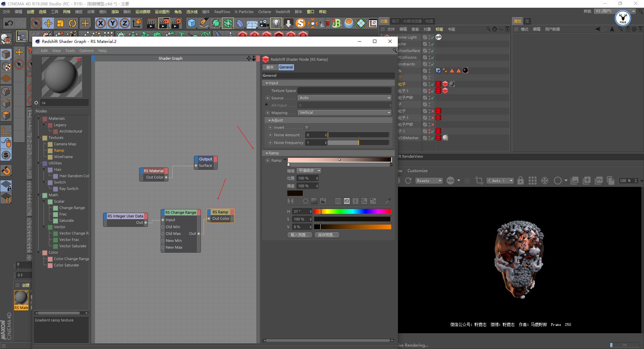Open the Mapping "Vertical" dropdown
The width and height of the screenshot is (644, 349).
344,113
